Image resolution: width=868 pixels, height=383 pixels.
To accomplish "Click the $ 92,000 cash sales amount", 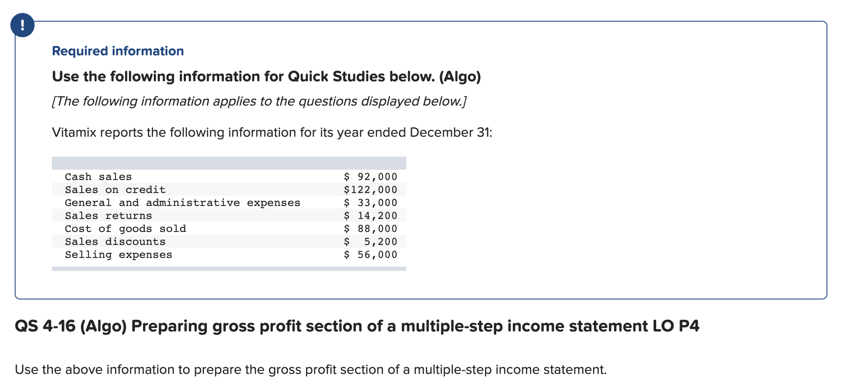I will (370, 177).
